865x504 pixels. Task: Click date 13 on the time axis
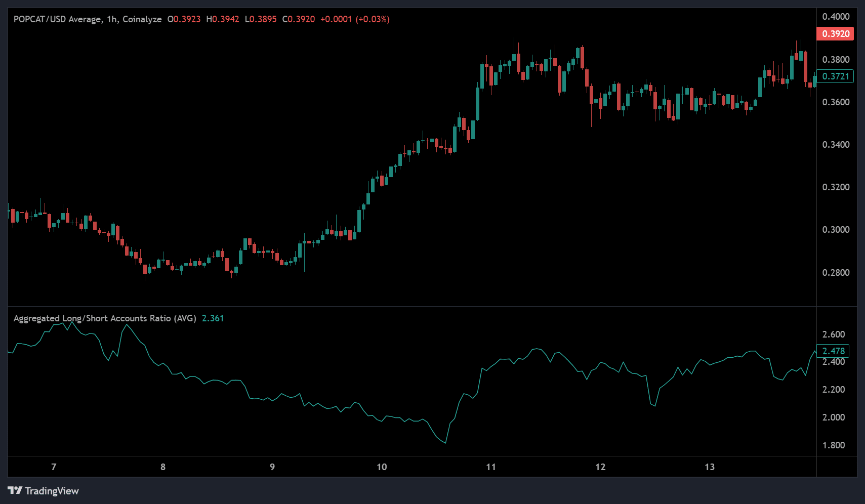[710, 467]
